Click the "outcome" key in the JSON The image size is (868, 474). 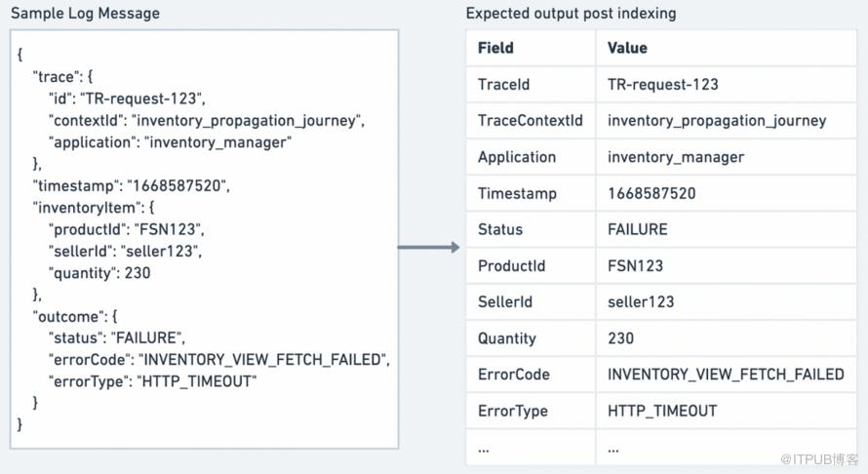(66, 316)
